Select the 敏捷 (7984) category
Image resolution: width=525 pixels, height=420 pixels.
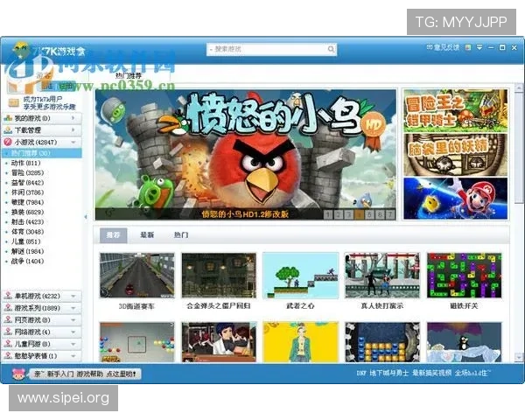[27, 202]
